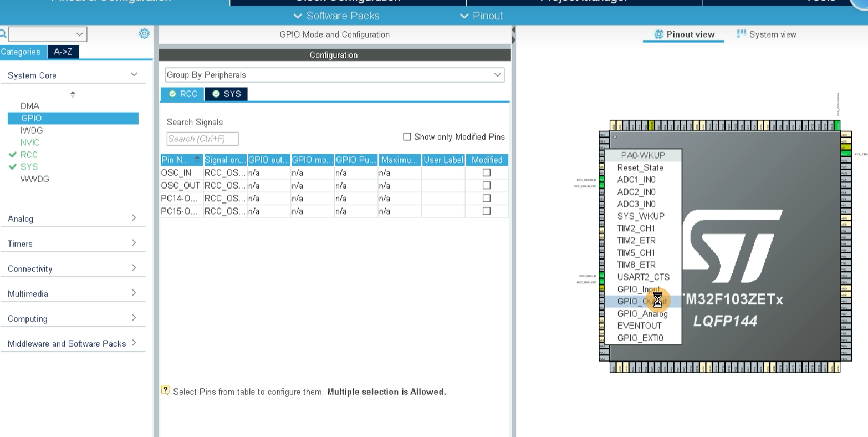Click the Search Signals input field
This screenshot has width=868, height=437.
[202, 139]
